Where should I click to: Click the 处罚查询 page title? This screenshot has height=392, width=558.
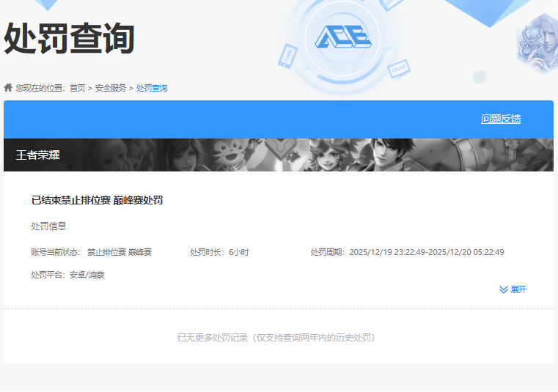(x=69, y=38)
